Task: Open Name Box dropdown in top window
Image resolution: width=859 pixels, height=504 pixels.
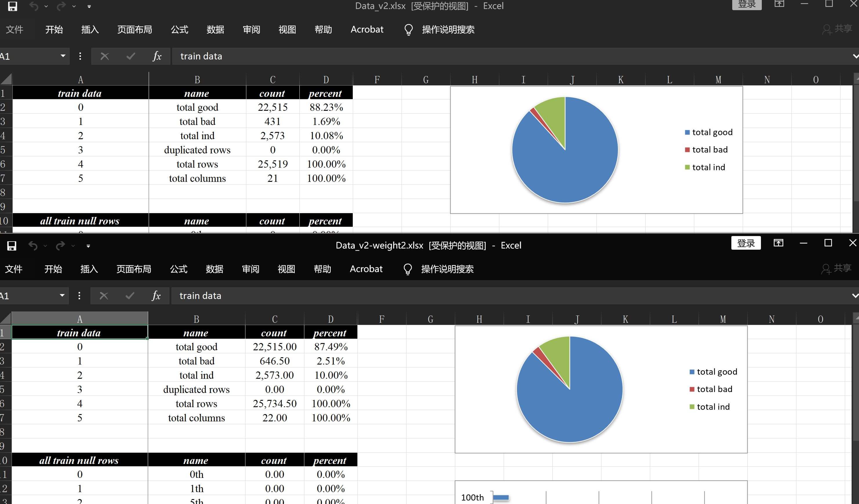Action: tap(63, 56)
